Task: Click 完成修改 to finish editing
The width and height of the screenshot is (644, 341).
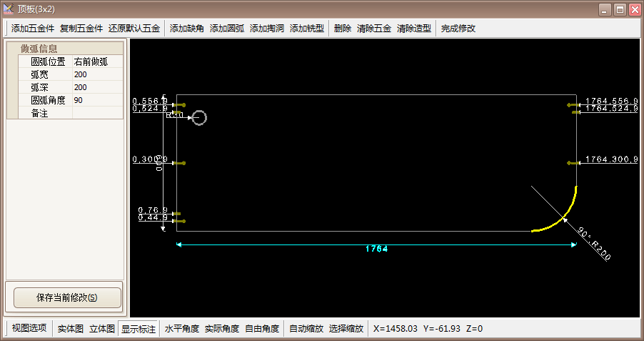Action: coord(458,29)
